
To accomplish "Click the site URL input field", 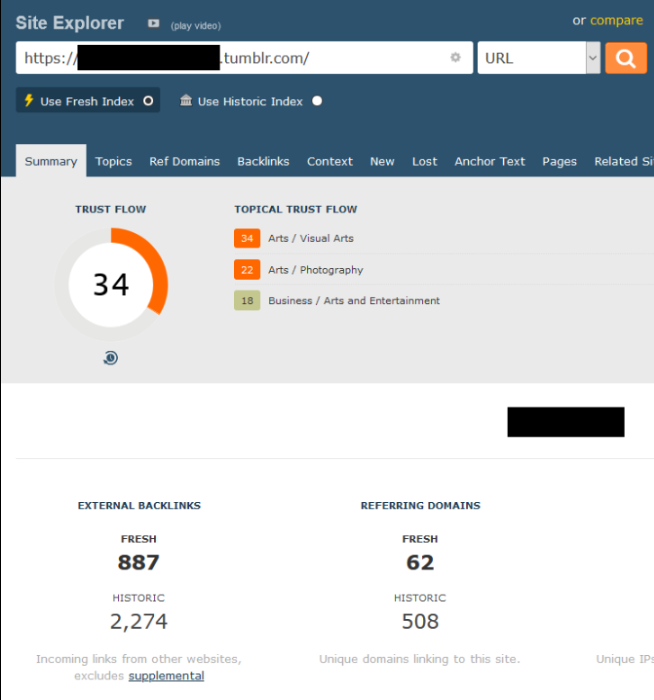I will coord(244,58).
